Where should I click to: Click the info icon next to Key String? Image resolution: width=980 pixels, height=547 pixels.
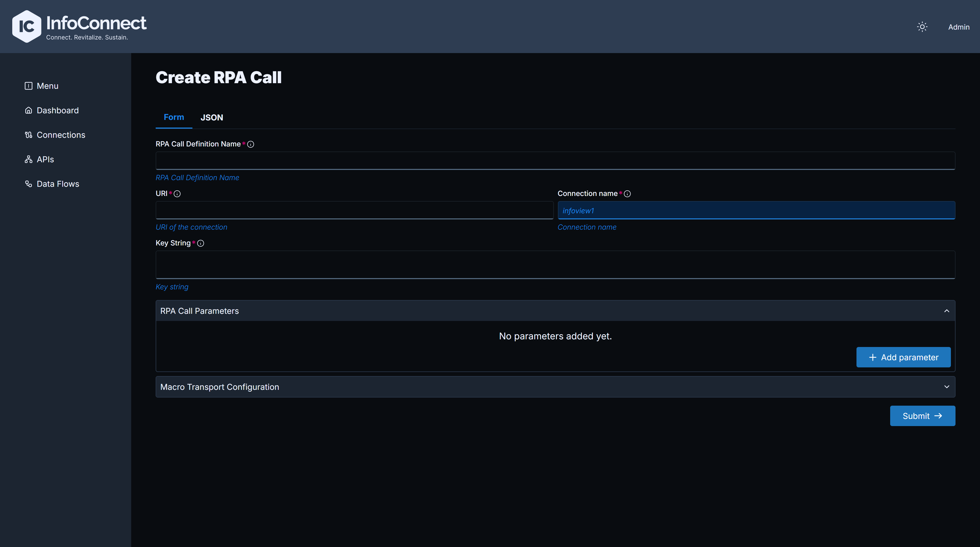pyautogui.click(x=201, y=243)
